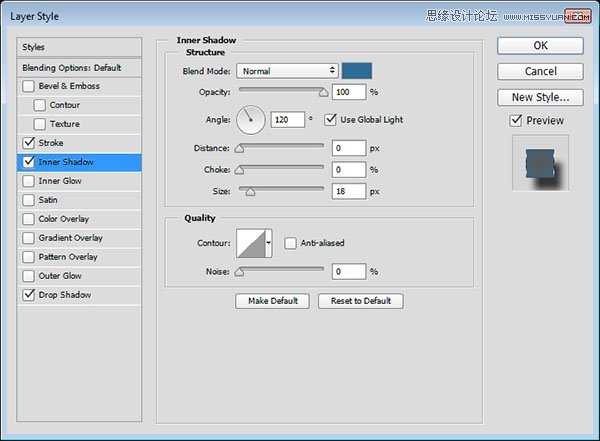Expand the Contour preset dropdown arrow
Image resolution: width=600 pixels, height=441 pixels.
[269, 243]
